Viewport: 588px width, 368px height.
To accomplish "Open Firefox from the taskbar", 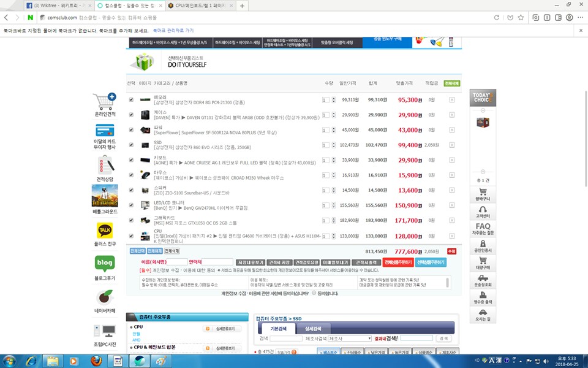I will pos(96,361).
